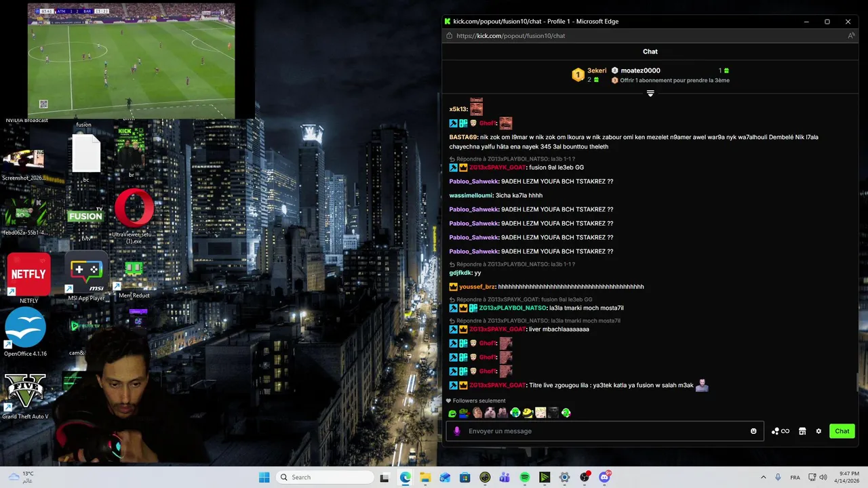Open volume control in system tray
The width and height of the screenshot is (868, 488).
point(823,477)
